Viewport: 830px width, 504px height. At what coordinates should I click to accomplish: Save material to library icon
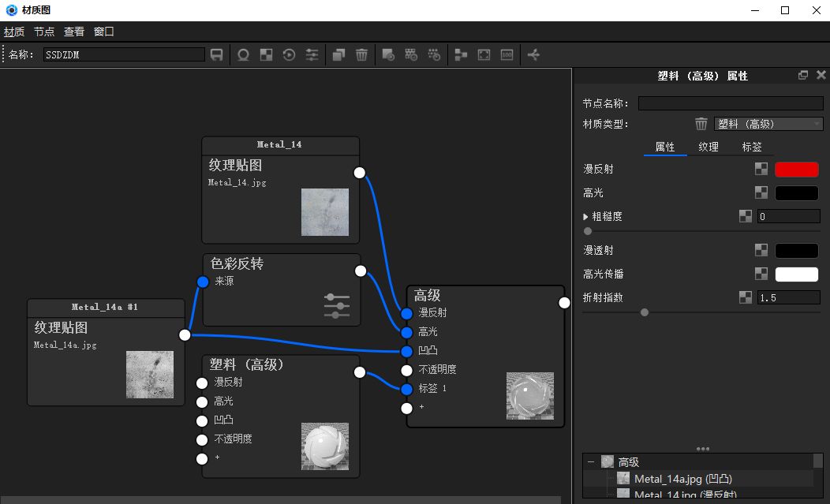(x=216, y=54)
